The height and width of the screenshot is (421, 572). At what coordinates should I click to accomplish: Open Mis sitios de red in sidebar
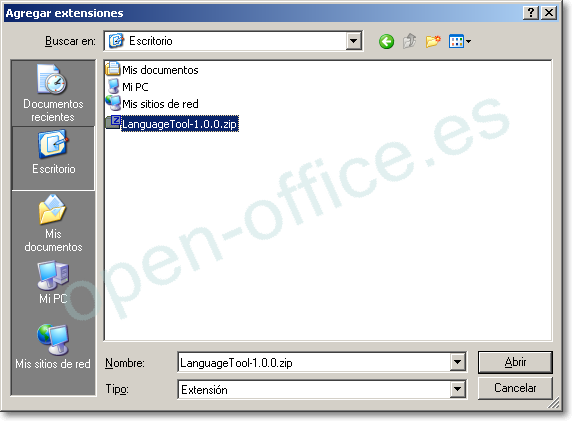(53, 347)
